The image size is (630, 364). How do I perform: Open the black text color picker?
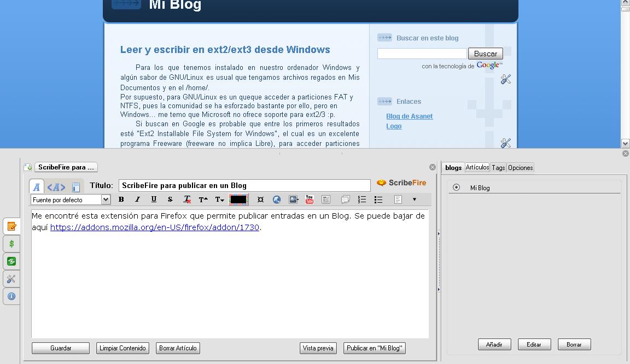pyautogui.click(x=238, y=199)
